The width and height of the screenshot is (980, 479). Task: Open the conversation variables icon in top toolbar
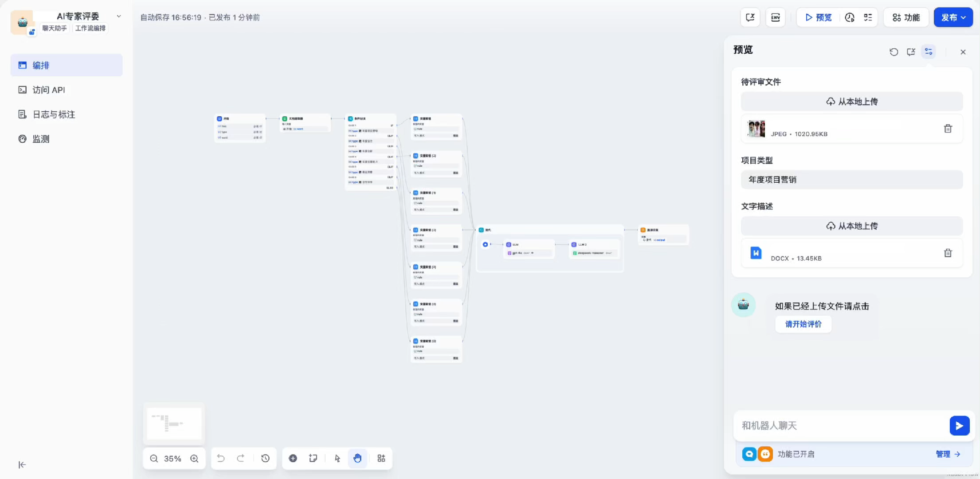[x=750, y=17]
